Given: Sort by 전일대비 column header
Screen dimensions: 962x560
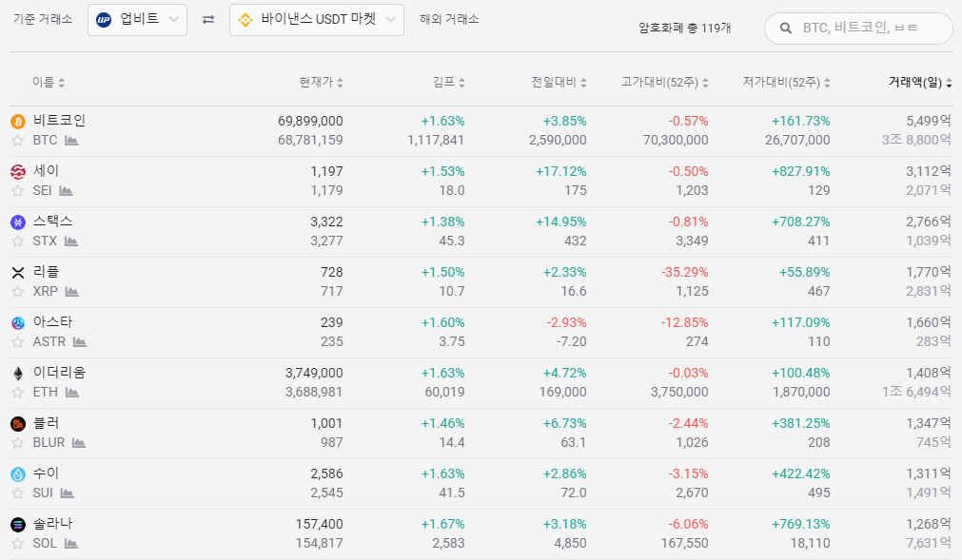Looking at the screenshot, I should pyautogui.click(x=559, y=82).
